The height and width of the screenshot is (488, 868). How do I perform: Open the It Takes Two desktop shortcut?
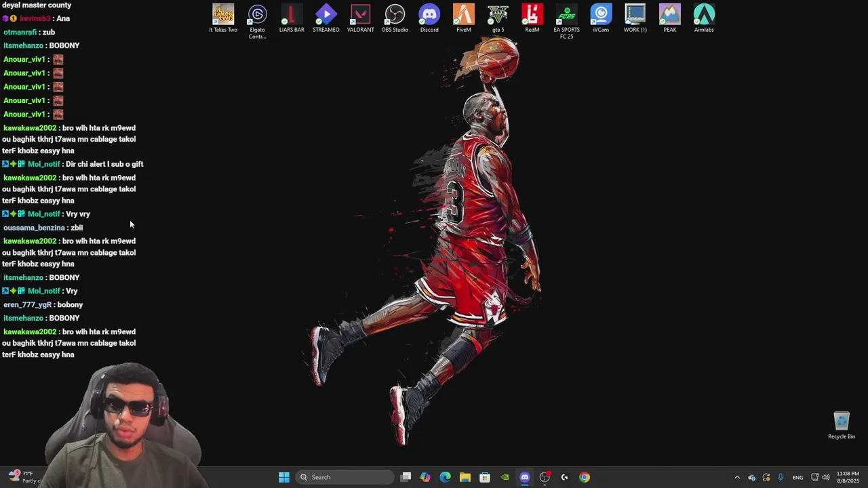point(223,18)
